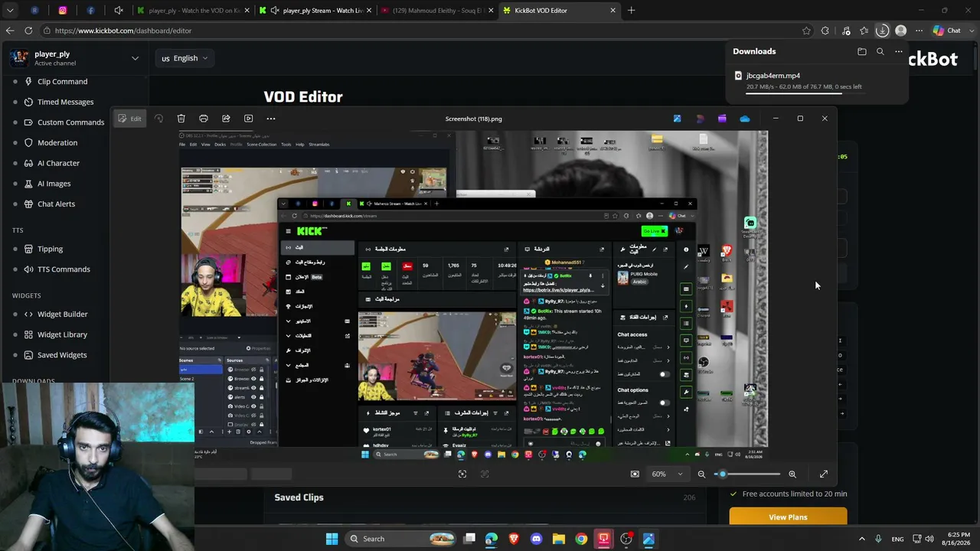980x551 pixels.
Task: Open the Widget Builder
Action: pos(62,314)
